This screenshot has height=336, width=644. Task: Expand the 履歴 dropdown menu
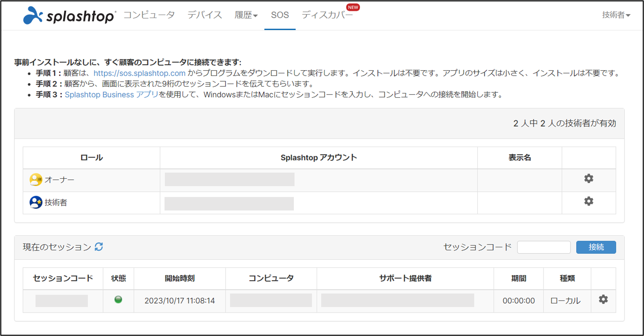tap(246, 15)
